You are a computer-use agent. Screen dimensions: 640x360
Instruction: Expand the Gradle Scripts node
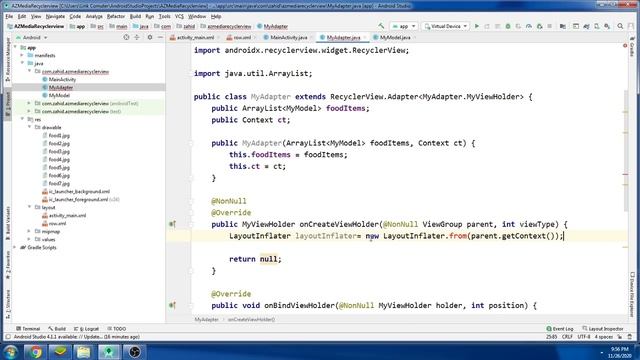(x=16, y=247)
